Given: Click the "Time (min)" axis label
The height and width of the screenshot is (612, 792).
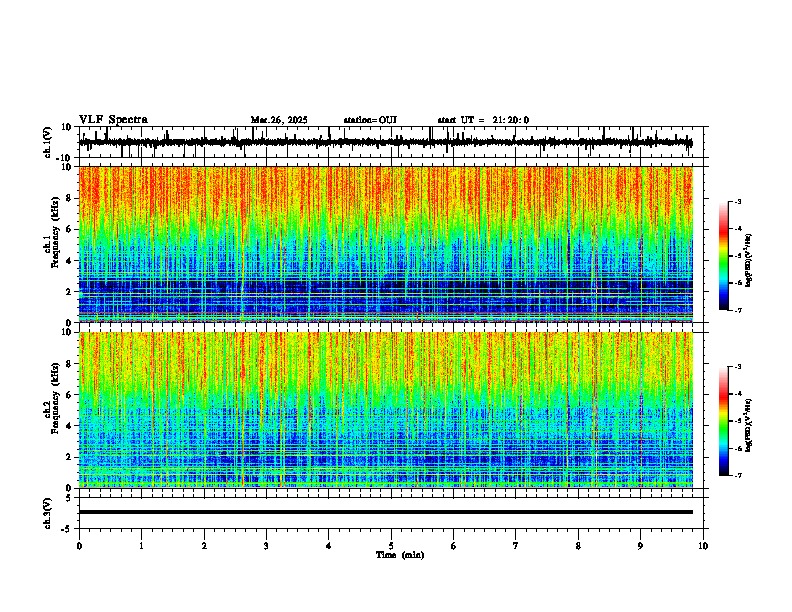Looking at the screenshot, I should pos(400,555).
